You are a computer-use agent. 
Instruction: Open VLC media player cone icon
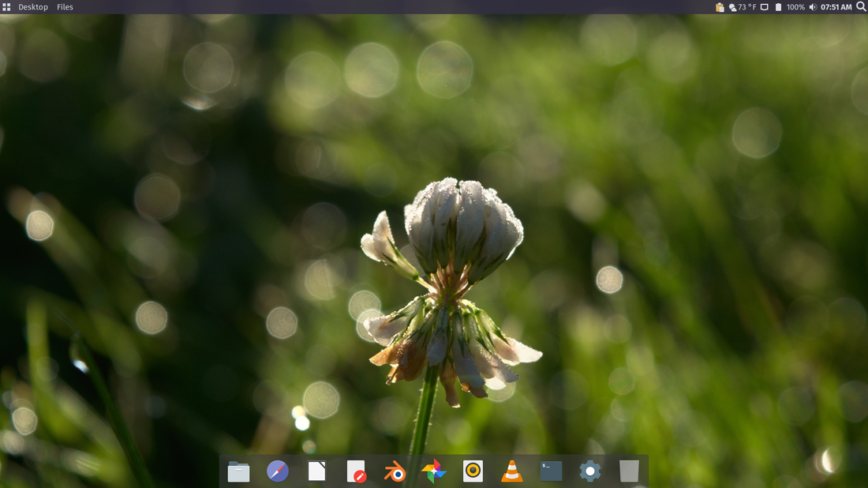512,471
